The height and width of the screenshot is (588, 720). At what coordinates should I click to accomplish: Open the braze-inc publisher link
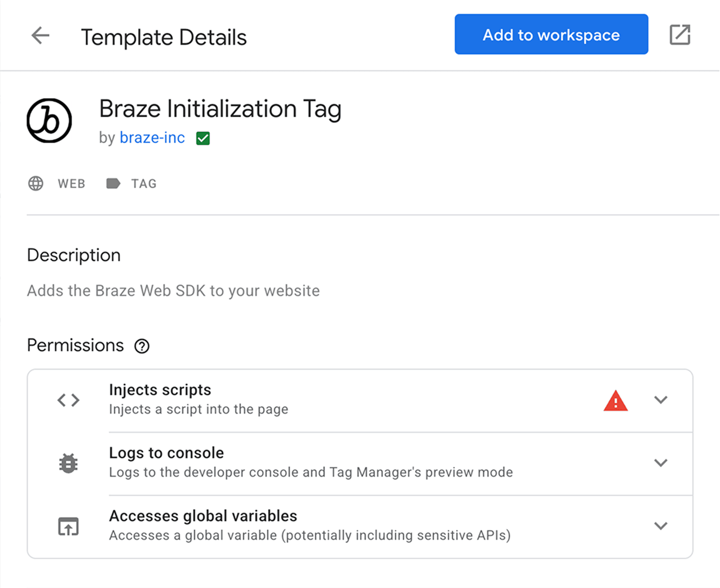(x=152, y=138)
